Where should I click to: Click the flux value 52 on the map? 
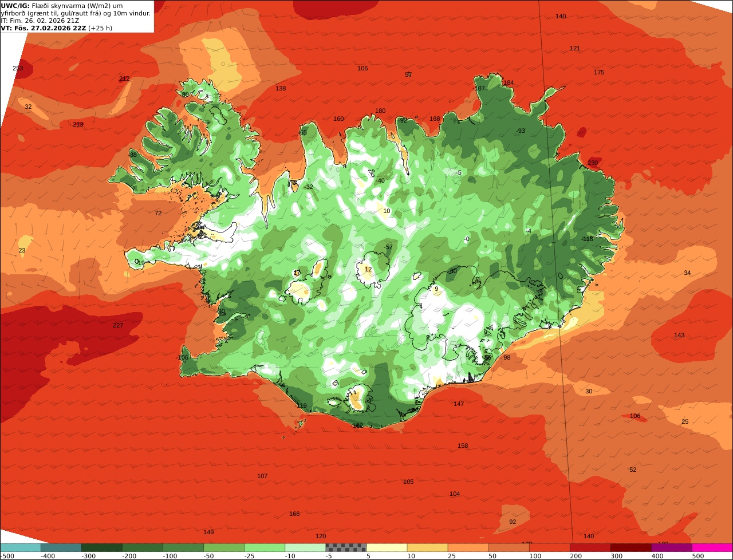(633, 470)
